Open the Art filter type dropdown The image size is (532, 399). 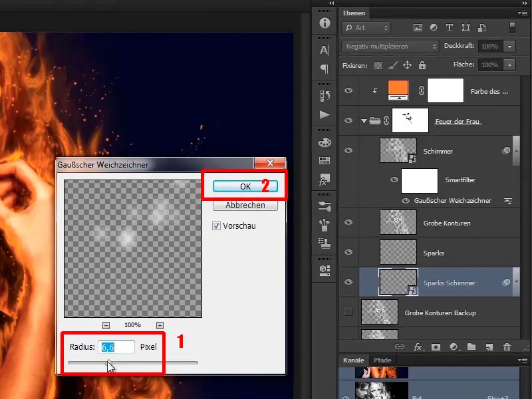[366, 28]
